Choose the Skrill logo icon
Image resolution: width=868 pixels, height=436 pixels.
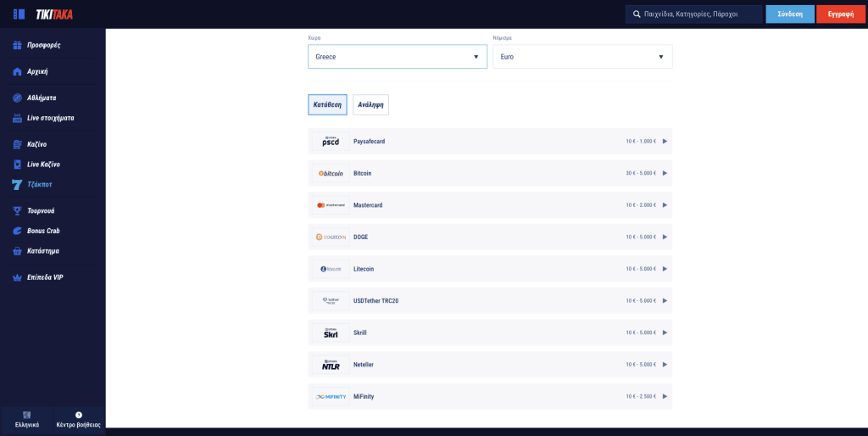pos(331,333)
